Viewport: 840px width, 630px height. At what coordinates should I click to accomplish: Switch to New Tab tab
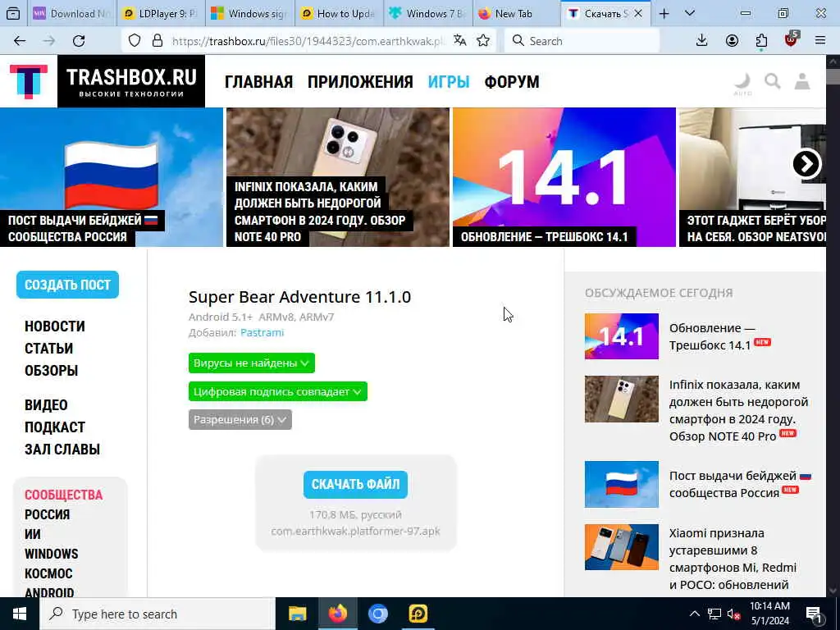point(517,14)
